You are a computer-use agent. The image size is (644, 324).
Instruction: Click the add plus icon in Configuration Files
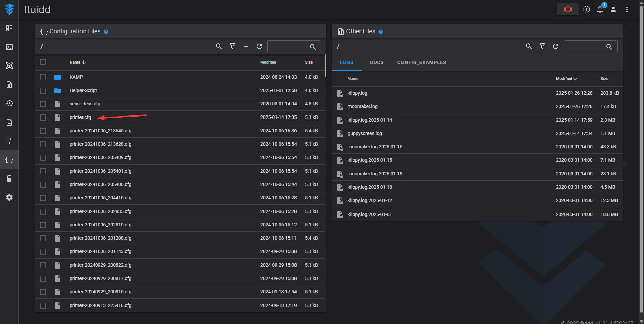click(246, 46)
